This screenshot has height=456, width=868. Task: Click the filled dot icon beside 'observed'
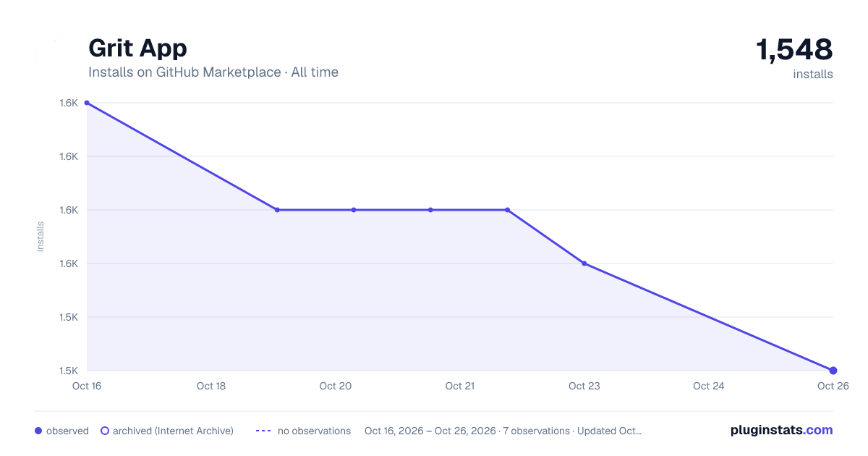38,431
